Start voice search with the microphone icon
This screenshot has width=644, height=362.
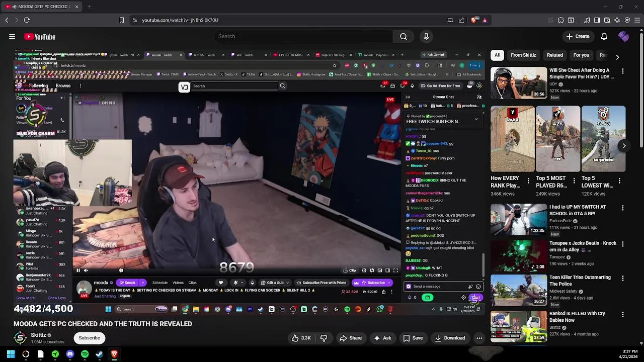pyautogui.click(x=426, y=36)
